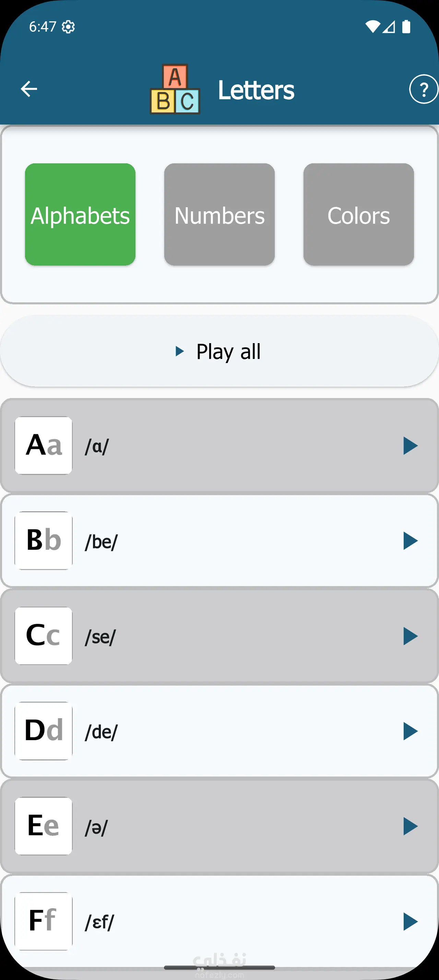Screen dimensions: 439x980
Task: Select the Dd letter tile
Action: tap(44, 731)
